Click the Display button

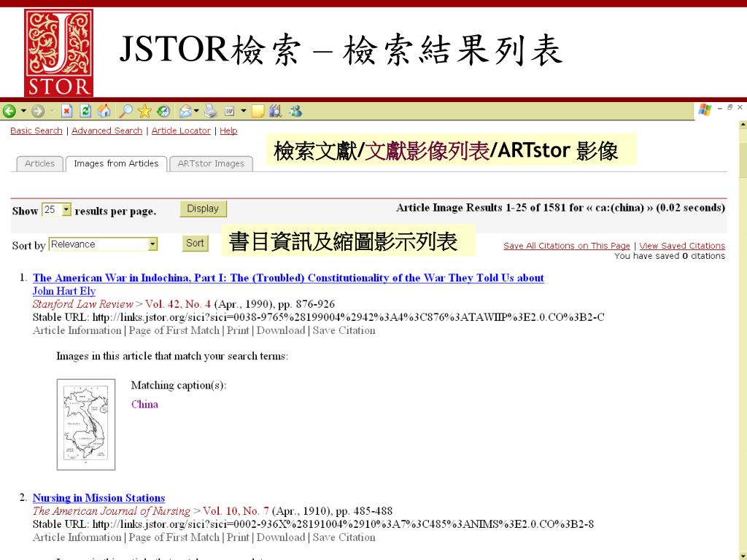[203, 209]
